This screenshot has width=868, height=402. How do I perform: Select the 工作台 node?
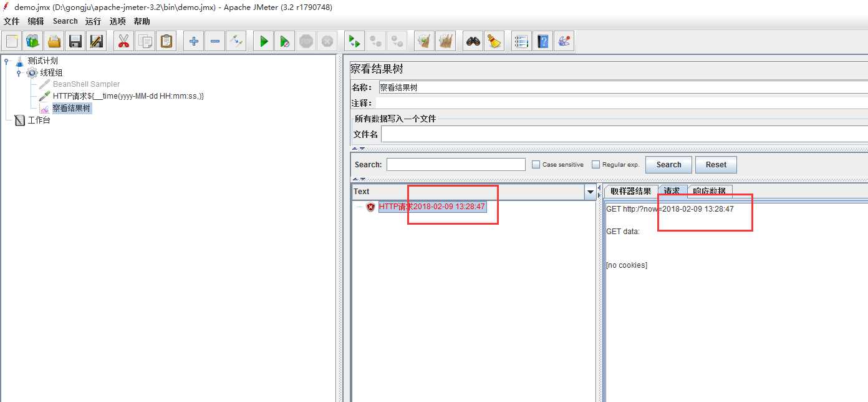point(39,120)
